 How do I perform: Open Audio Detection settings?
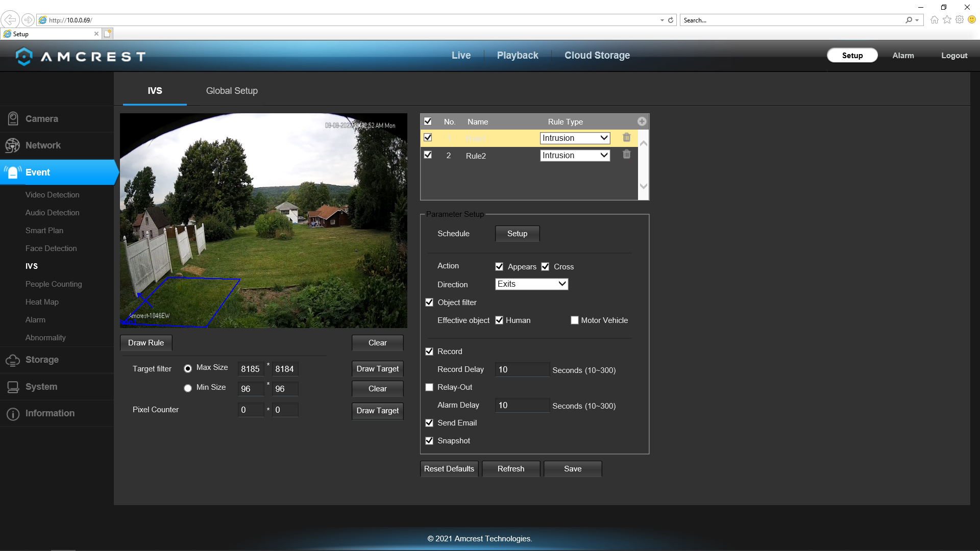[53, 213]
